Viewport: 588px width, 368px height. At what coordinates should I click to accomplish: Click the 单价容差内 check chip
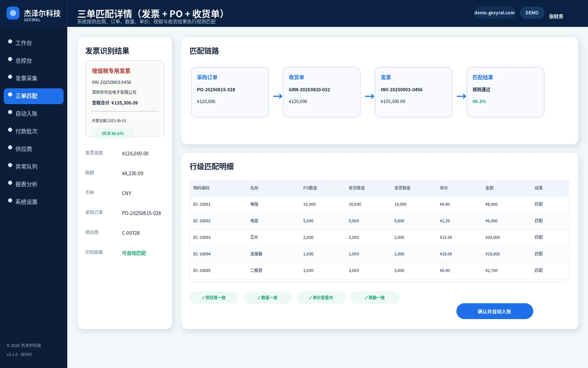click(321, 298)
